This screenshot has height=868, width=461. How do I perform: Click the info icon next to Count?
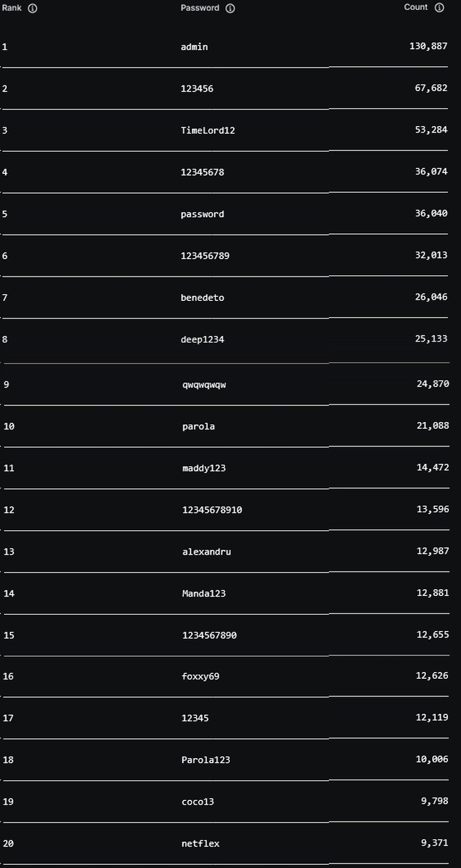tap(439, 8)
